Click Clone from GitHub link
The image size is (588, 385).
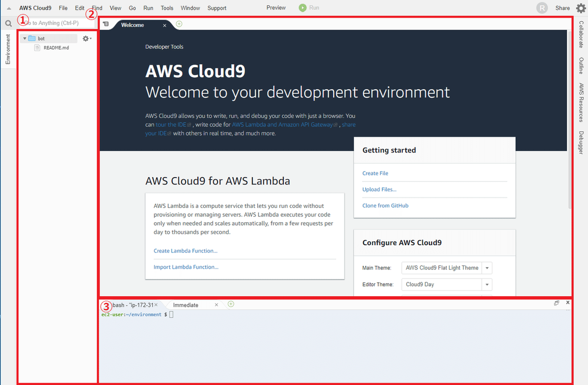click(x=385, y=205)
